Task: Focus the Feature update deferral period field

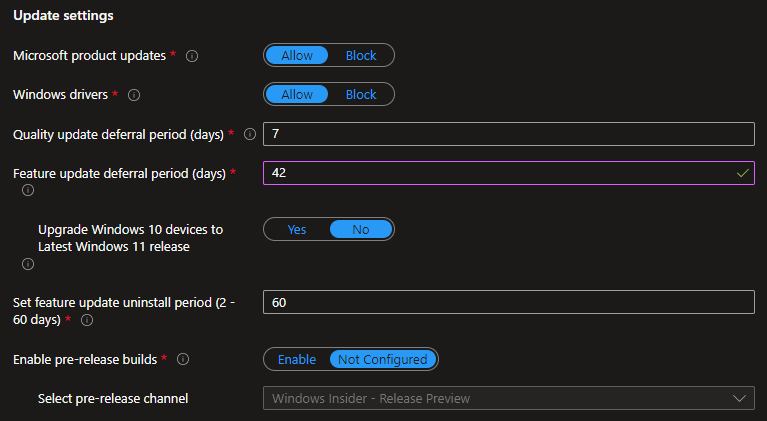Action: (x=509, y=173)
